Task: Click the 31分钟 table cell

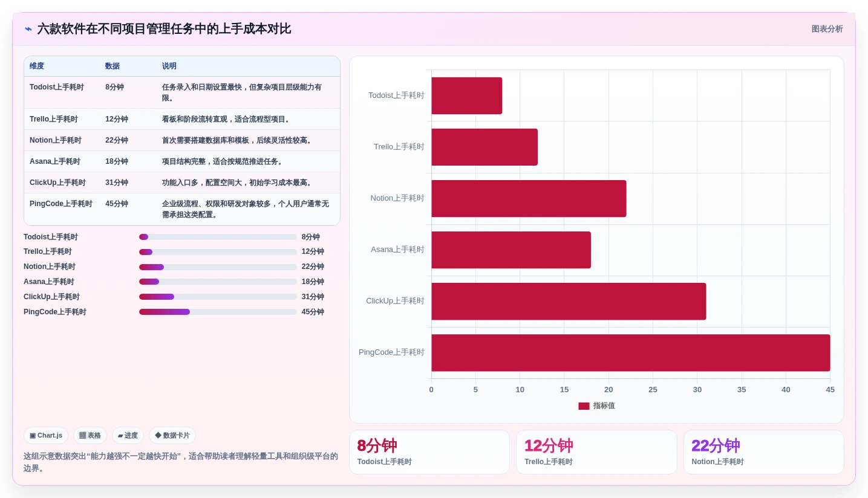Action: (117, 183)
